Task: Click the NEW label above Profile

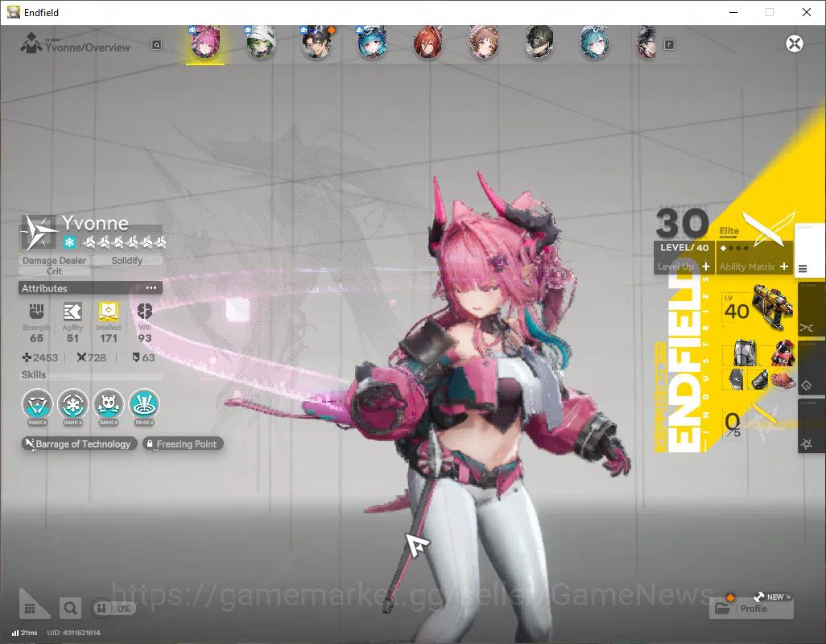Action: click(x=775, y=597)
